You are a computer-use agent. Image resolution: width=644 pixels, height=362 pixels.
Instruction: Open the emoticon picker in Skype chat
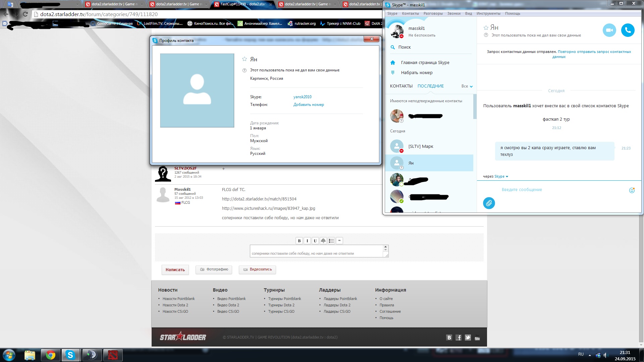632,190
